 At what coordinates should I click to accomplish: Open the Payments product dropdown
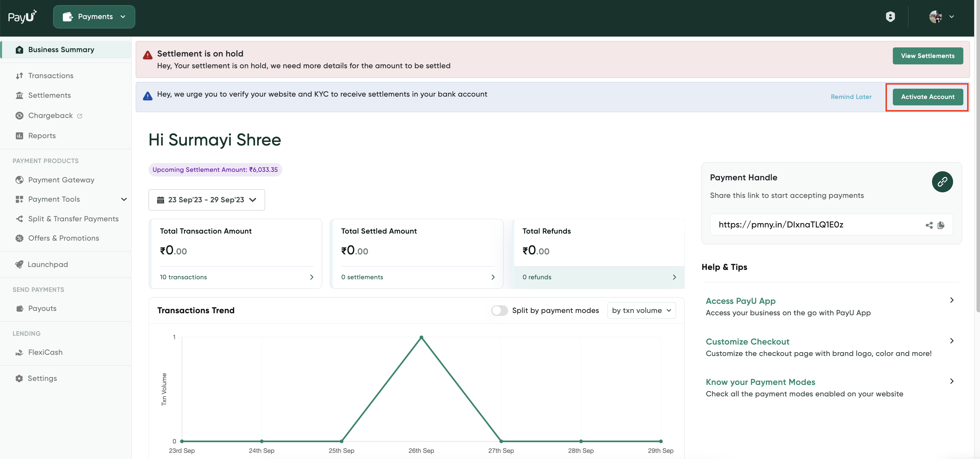[x=94, y=17]
